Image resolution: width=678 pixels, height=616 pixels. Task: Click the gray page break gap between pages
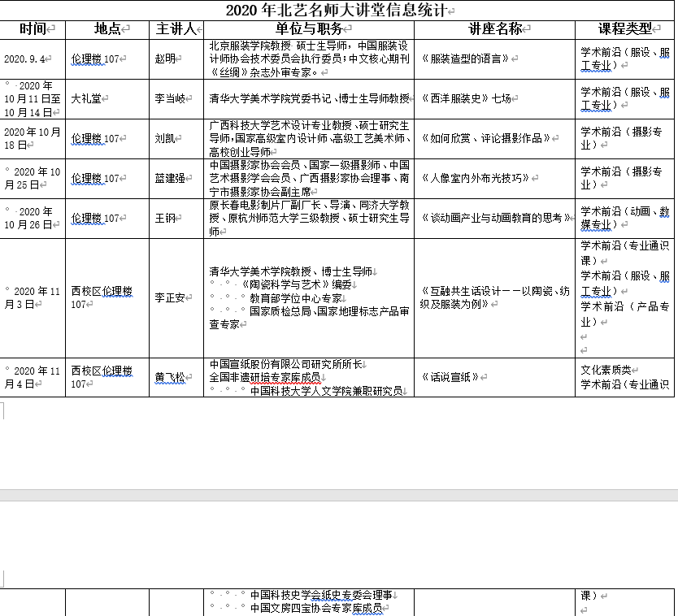339,495
